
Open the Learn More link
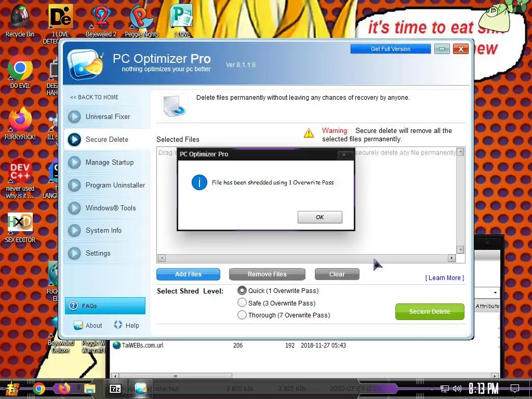[x=445, y=278]
